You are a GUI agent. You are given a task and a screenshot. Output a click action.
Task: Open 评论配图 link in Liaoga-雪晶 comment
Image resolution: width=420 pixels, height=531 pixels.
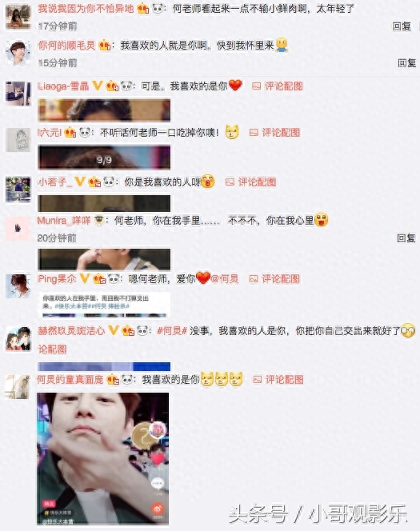(x=283, y=86)
